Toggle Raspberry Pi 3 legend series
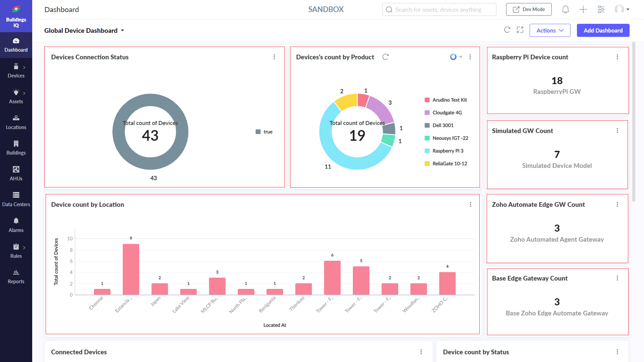Screen dimensions: 644x362 444,151
